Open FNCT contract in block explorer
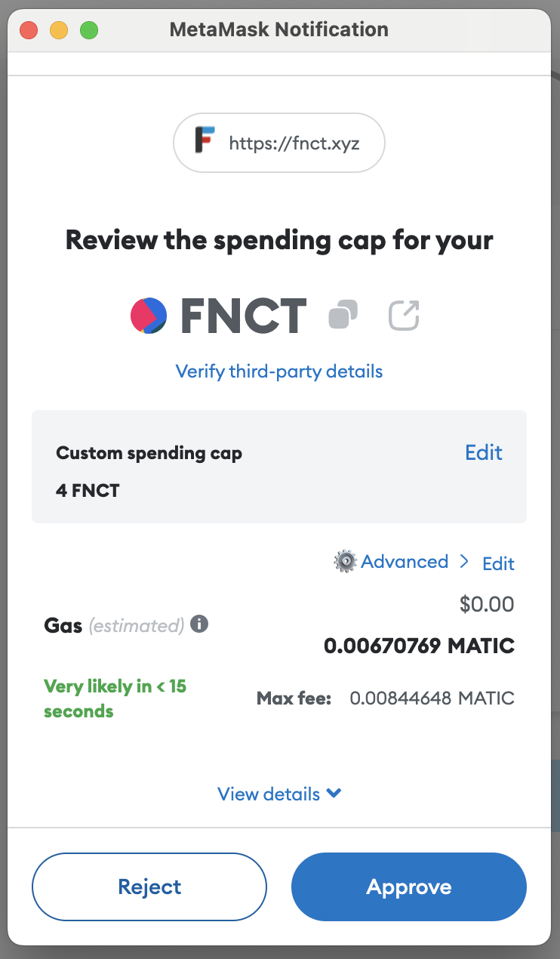 click(x=404, y=315)
